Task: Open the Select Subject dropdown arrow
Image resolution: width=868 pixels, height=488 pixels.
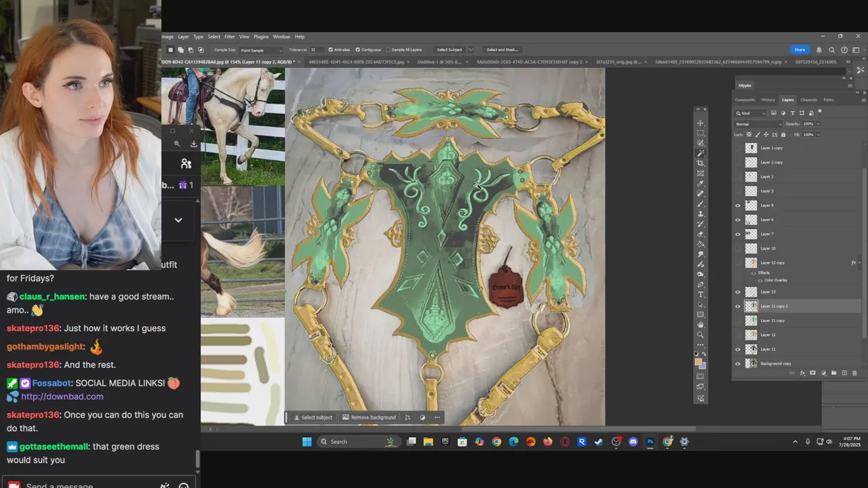Action: pyautogui.click(x=471, y=49)
